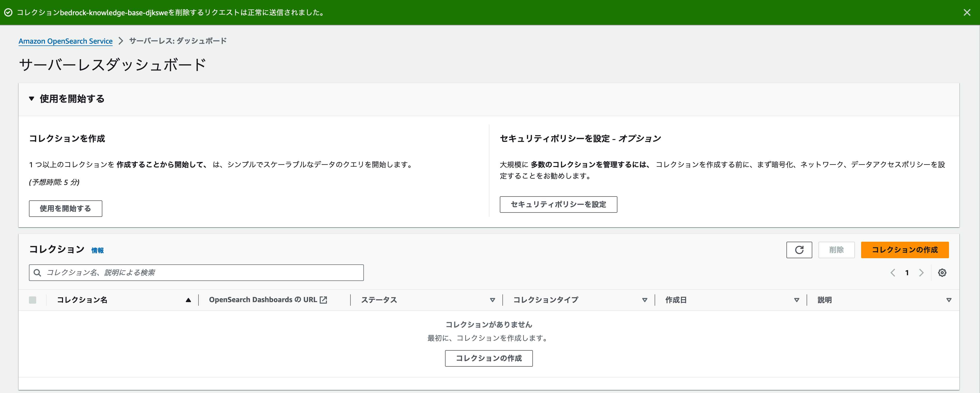
Task: Click the previous page chevron icon
Action: 893,272
